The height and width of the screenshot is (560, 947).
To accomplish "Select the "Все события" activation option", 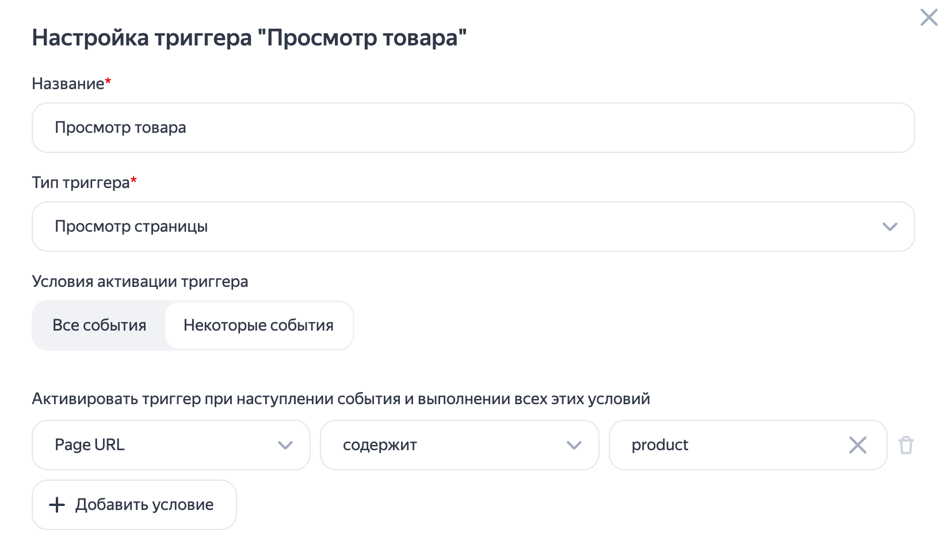I will [x=99, y=325].
